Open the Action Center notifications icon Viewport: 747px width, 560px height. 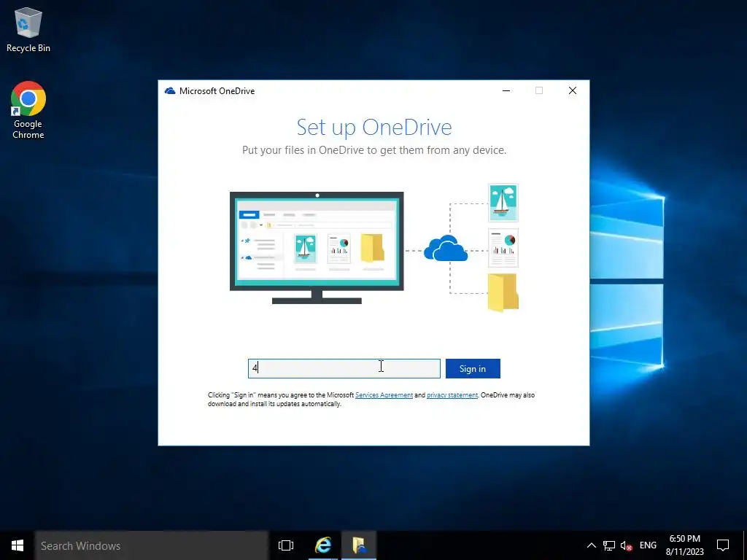[723, 545]
